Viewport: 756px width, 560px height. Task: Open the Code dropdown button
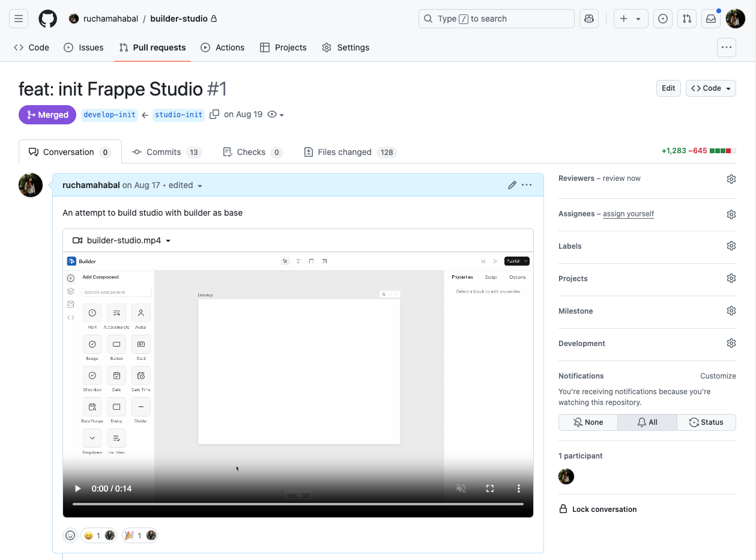click(x=711, y=88)
